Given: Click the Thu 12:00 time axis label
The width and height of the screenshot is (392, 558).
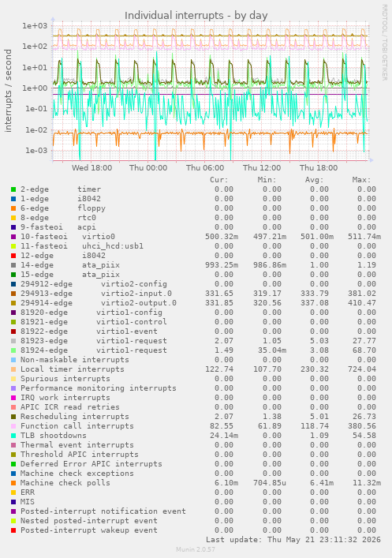Looking at the screenshot, I should [x=262, y=168].
